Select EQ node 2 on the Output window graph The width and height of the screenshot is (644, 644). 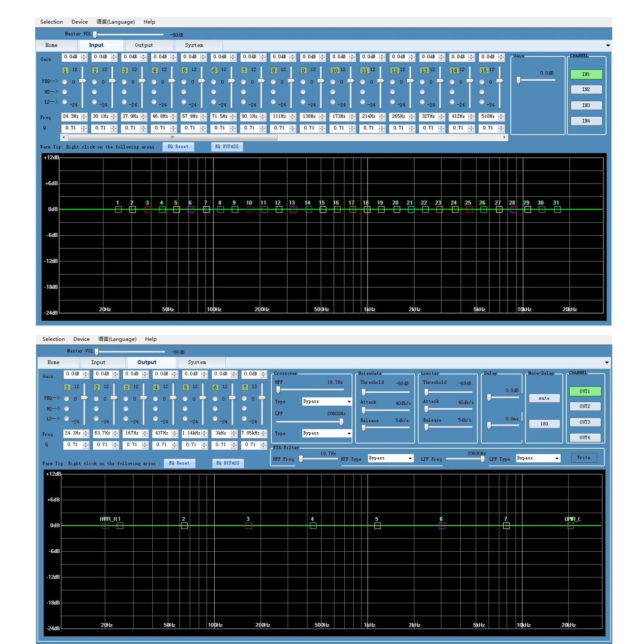click(x=184, y=526)
